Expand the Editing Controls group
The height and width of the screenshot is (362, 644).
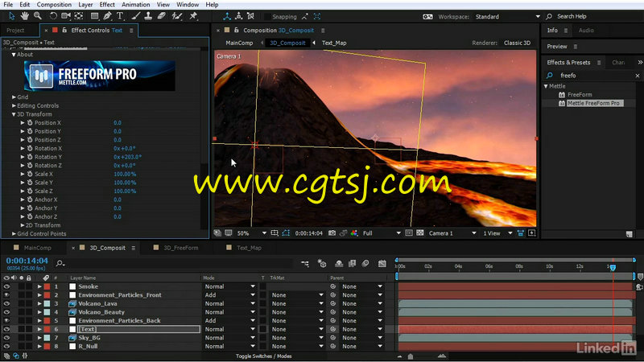(14, 106)
